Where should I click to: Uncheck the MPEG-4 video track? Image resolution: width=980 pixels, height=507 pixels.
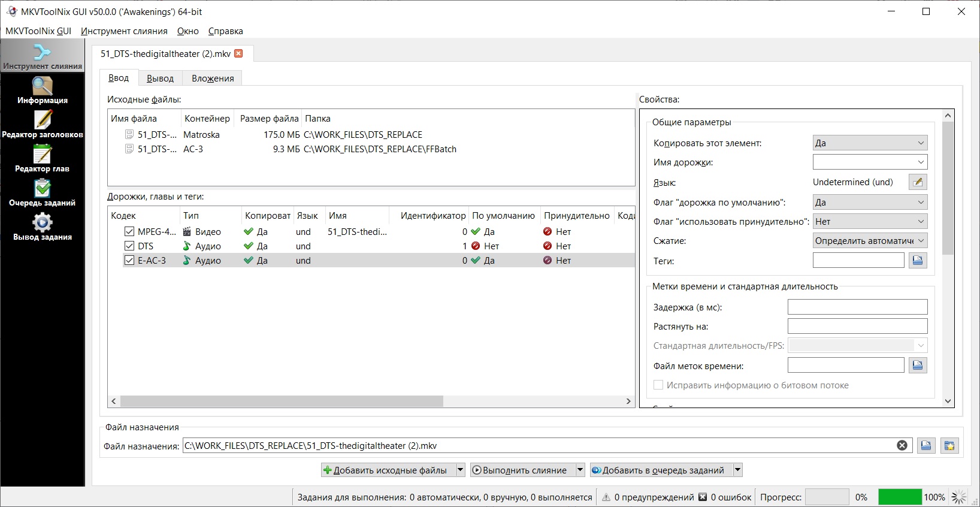point(129,231)
